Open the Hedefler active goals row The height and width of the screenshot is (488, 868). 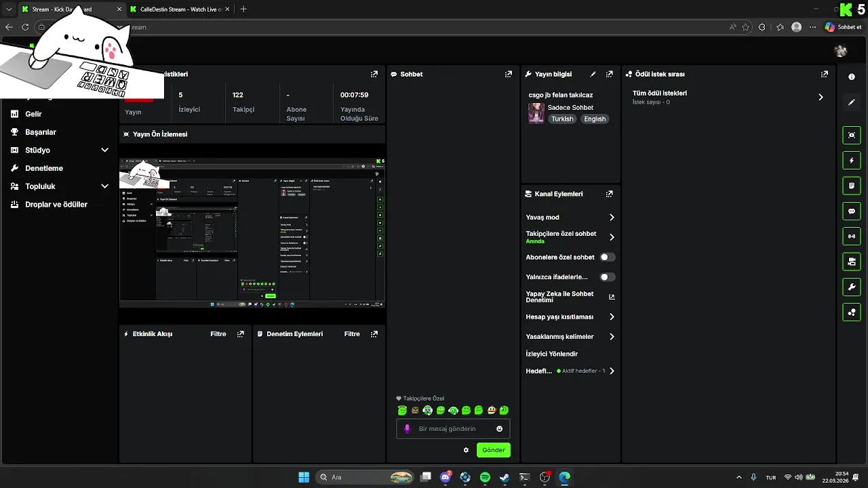(570, 371)
